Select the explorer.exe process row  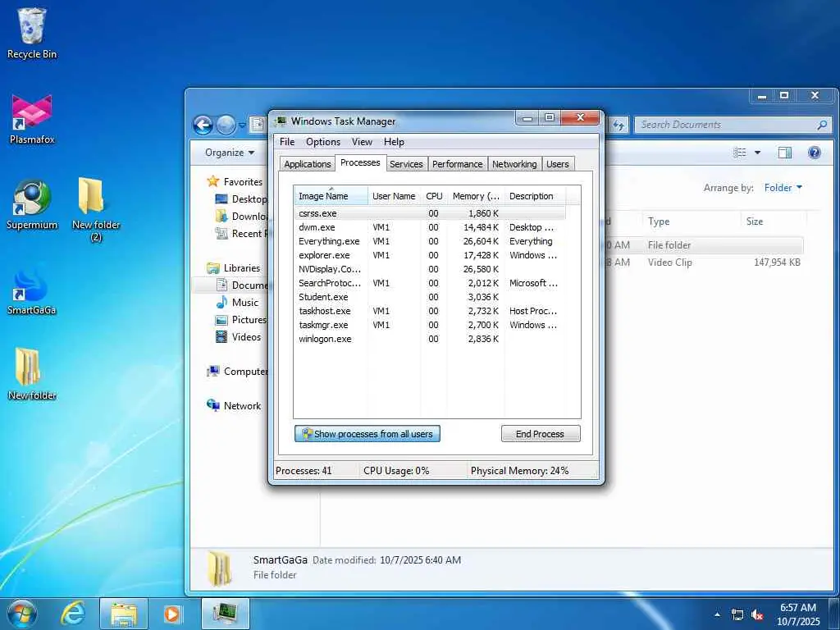tap(430, 256)
